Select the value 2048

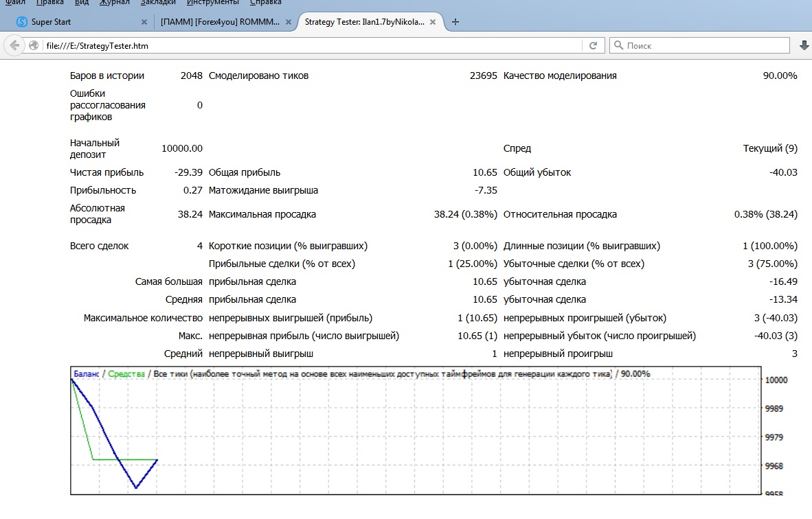(192, 76)
